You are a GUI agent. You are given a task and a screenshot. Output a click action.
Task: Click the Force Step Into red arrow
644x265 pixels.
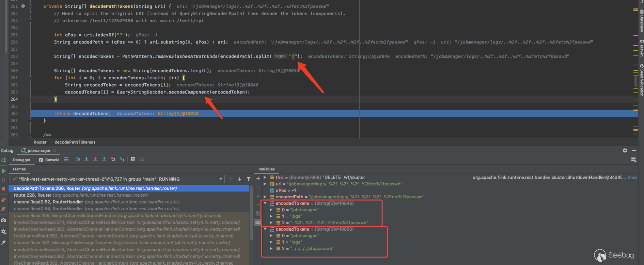95,159
